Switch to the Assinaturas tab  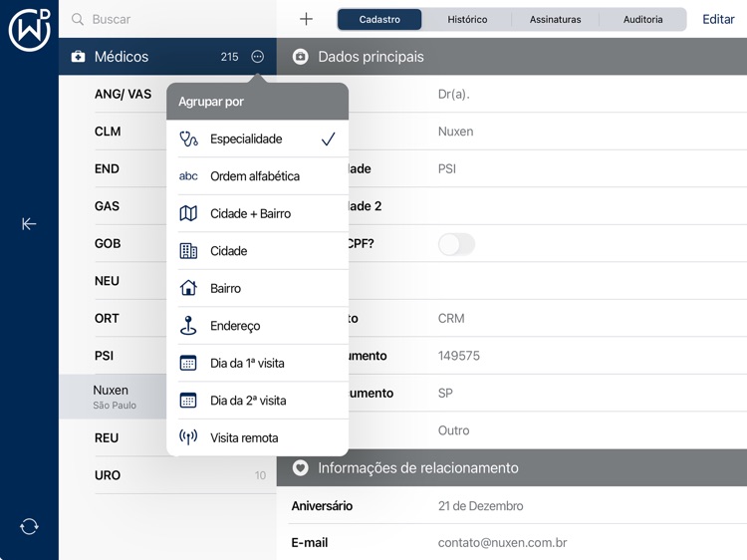pyautogui.click(x=555, y=20)
